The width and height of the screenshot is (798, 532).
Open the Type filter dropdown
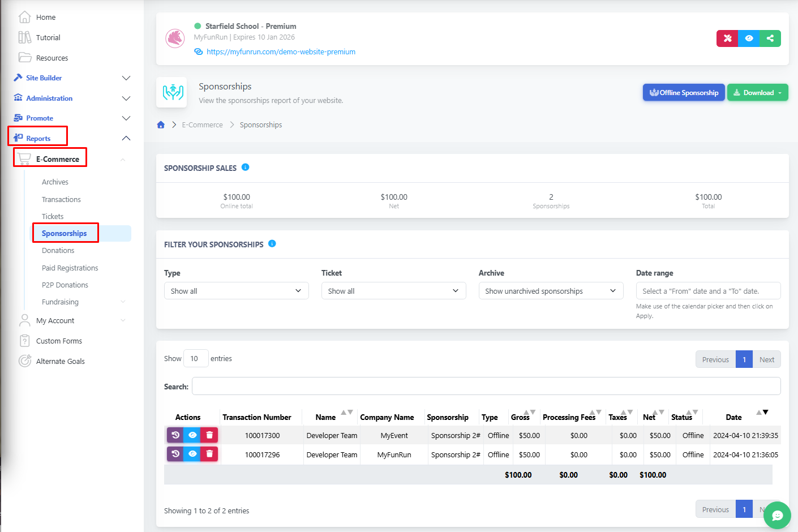[x=236, y=291]
